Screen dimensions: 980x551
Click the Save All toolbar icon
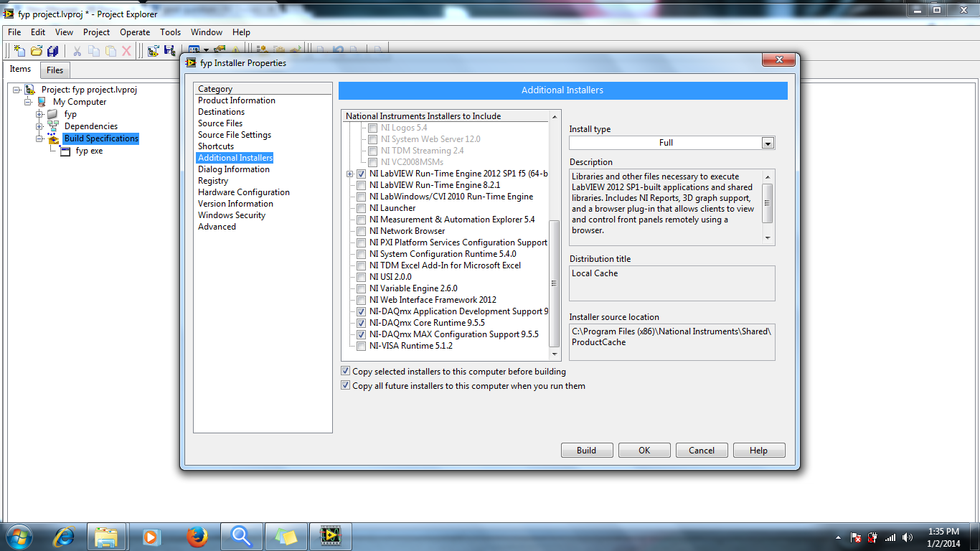click(x=53, y=51)
